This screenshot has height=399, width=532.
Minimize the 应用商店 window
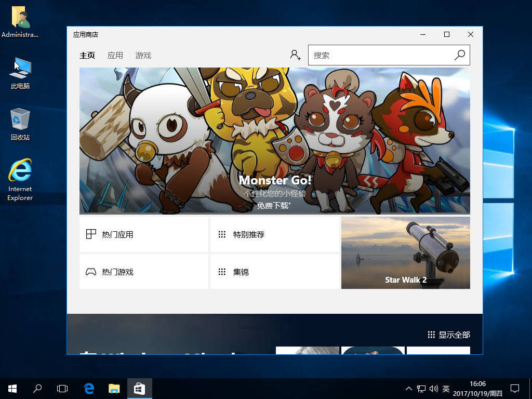423,34
